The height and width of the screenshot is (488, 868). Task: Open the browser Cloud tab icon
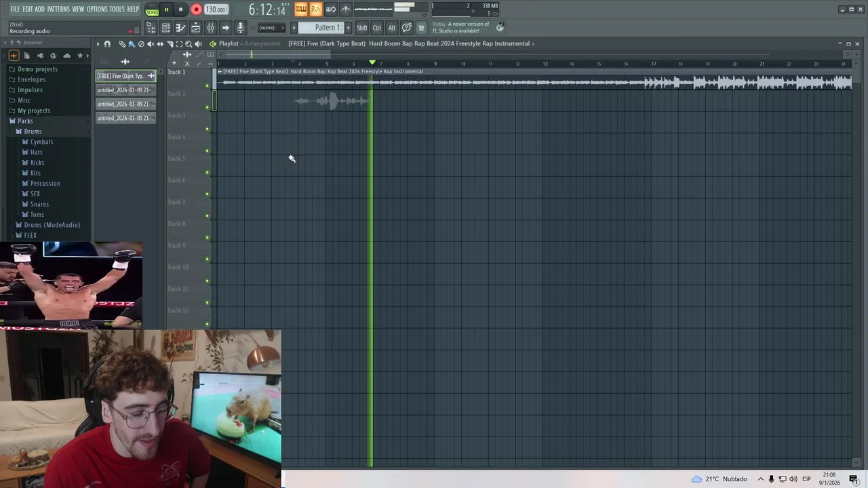[x=66, y=56]
